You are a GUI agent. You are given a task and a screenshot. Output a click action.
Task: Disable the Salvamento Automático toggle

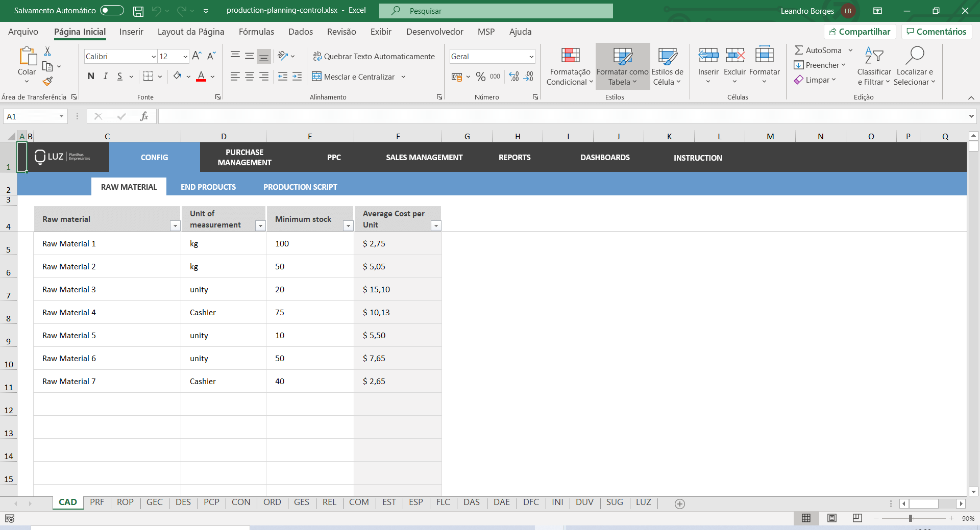click(x=111, y=10)
